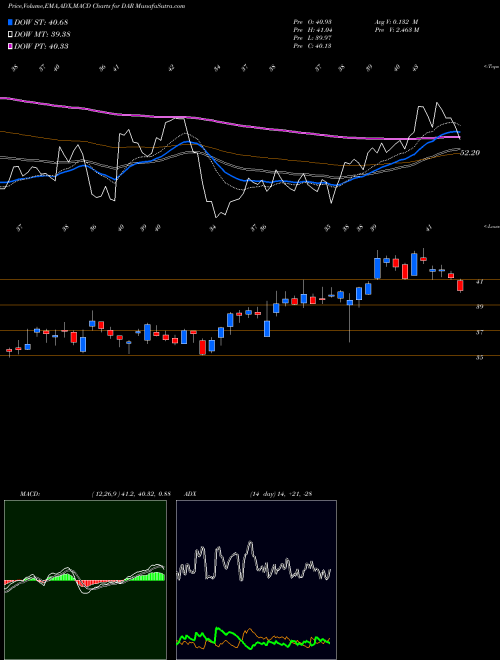Click the last red candlestick near 41
This screenshot has width=500, height=660.
460,285
